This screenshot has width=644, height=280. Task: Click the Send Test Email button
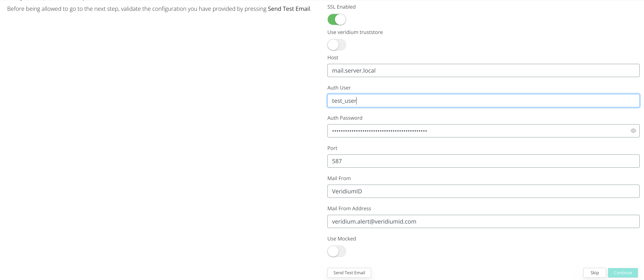(x=349, y=273)
